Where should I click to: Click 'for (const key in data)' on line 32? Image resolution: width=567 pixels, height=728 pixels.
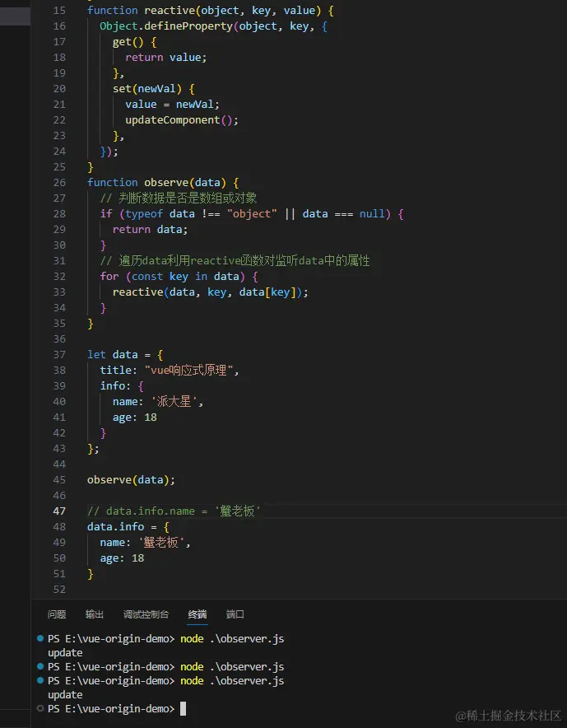tap(172, 276)
